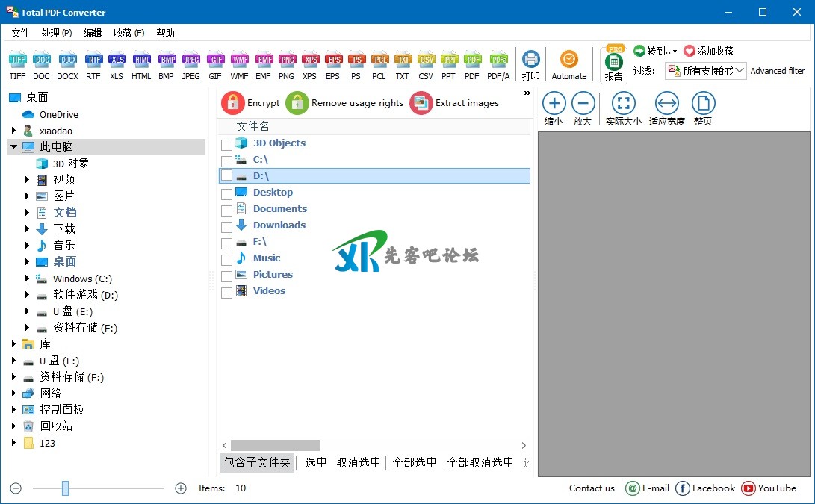Click the zoom slider handle at bottom left
This screenshot has height=504, width=815.
click(x=65, y=488)
